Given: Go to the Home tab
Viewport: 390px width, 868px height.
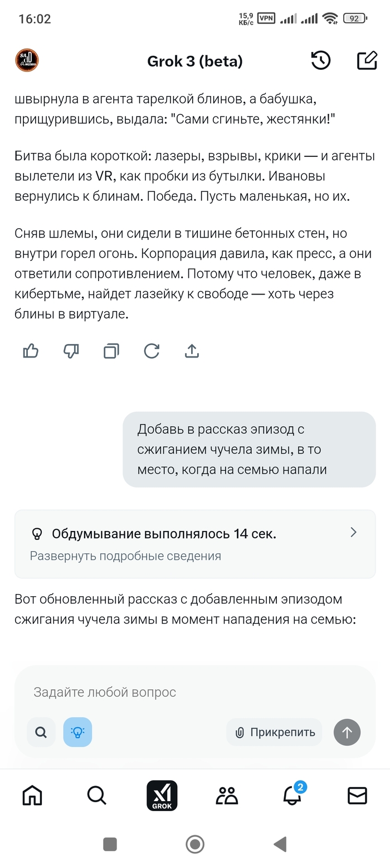Looking at the screenshot, I should (32, 795).
